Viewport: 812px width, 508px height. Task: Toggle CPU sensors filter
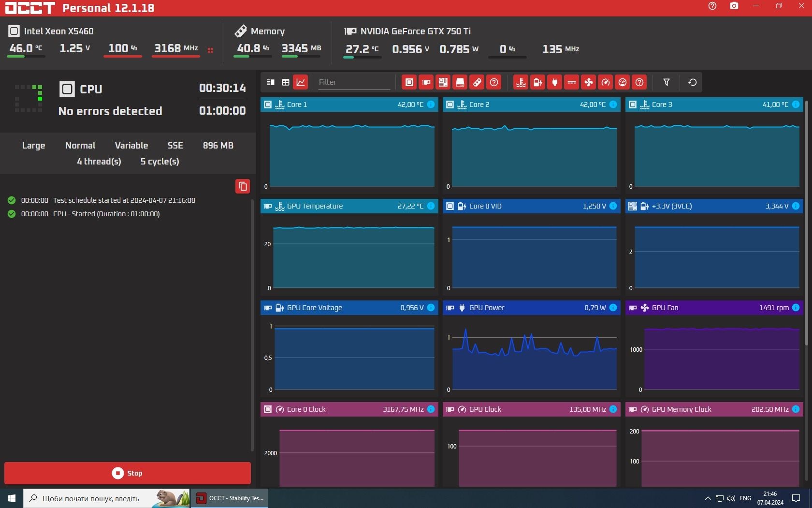coord(409,82)
